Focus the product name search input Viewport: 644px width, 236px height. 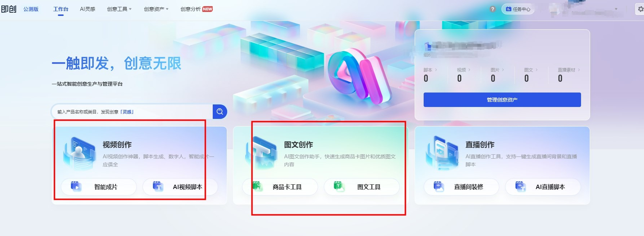[132, 112]
